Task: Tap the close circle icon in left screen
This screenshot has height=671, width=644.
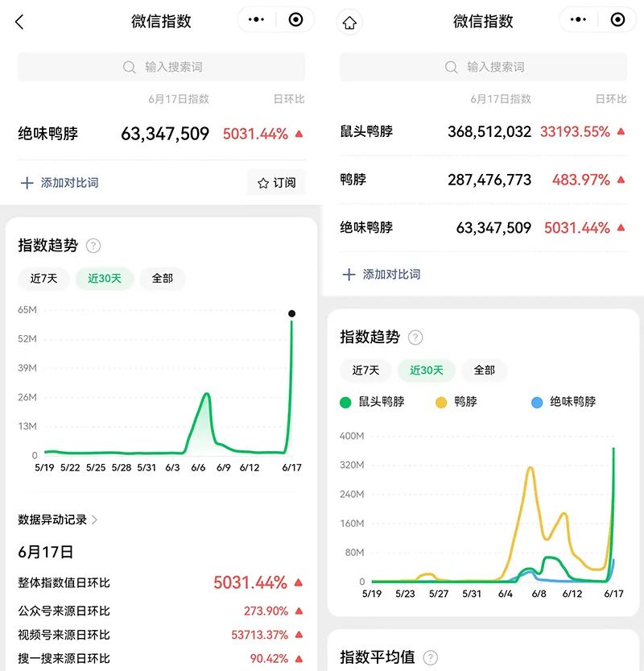Action: 295,19
